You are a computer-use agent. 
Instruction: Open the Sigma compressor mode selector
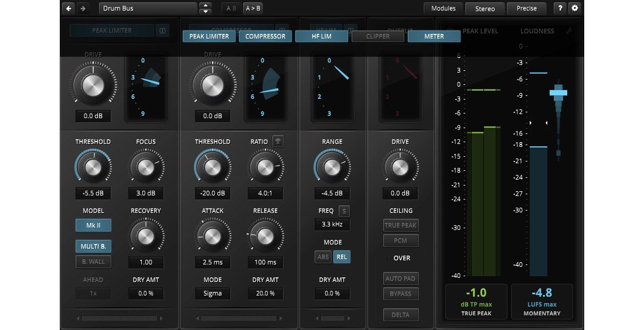coord(213,294)
